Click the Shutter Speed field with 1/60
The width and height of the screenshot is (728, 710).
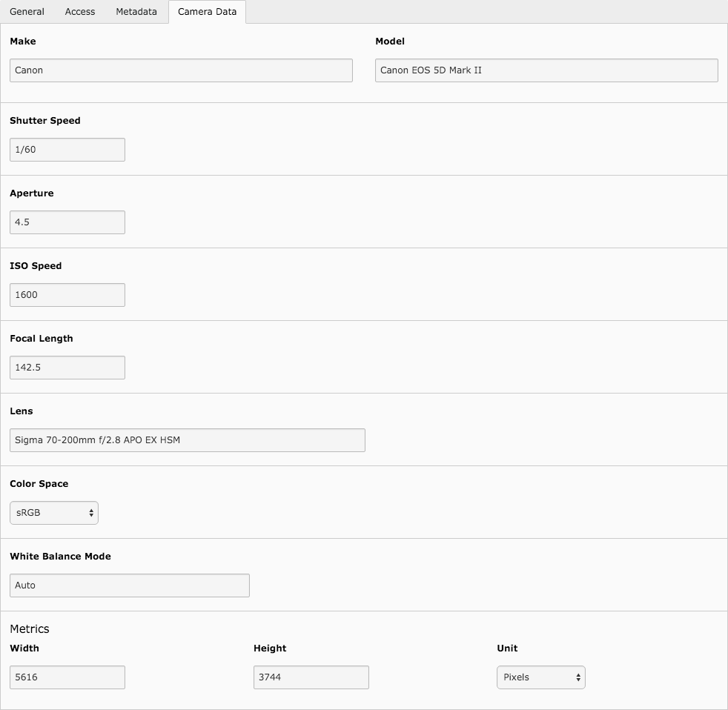(x=67, y=149)
